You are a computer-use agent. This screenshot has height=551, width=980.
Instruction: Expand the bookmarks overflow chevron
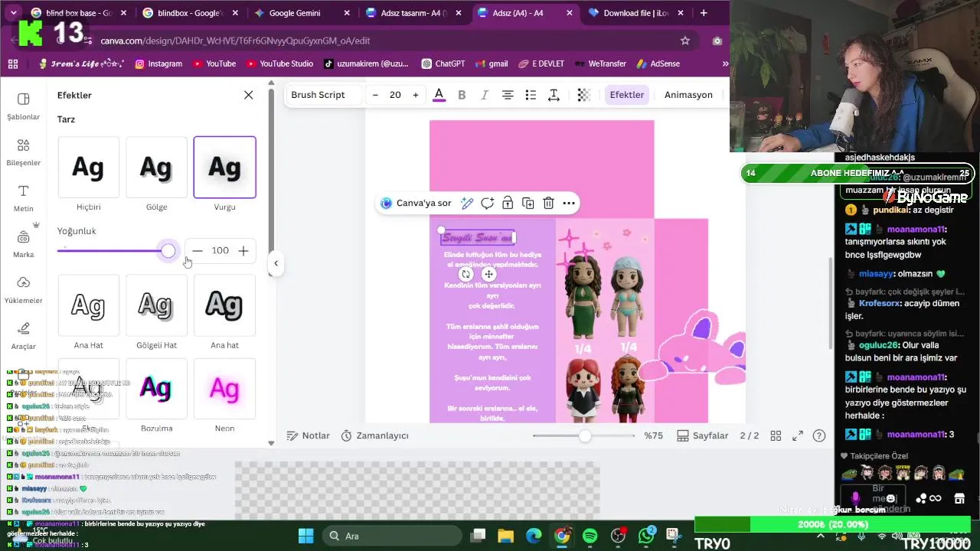point(724,64)
